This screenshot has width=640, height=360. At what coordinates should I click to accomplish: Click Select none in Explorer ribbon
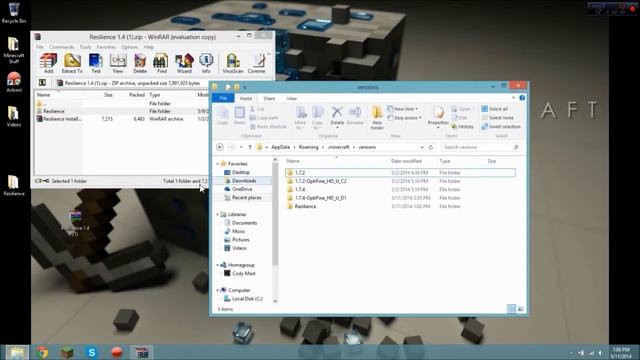point(498,118)
